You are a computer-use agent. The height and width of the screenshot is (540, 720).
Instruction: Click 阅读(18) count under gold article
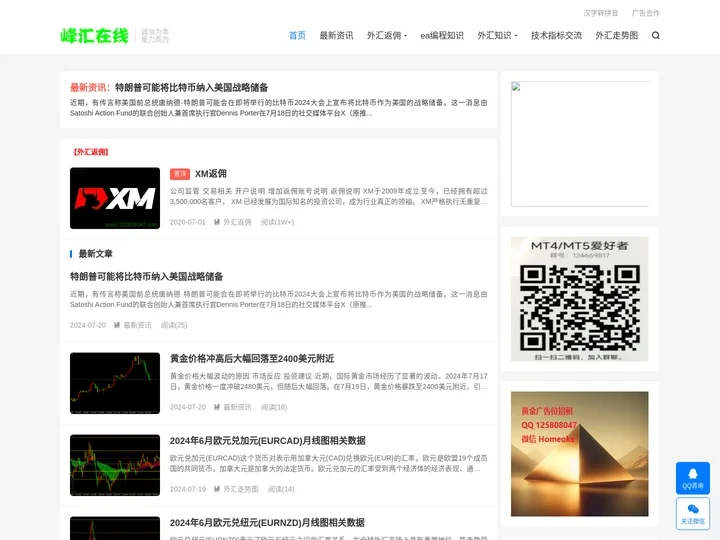click(x=274, y=407)
